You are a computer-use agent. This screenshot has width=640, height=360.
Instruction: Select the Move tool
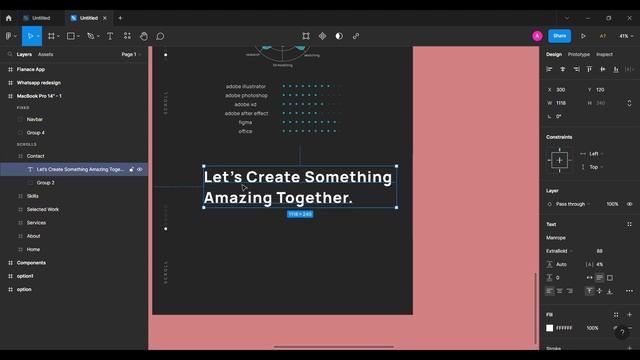pos(30,36)
